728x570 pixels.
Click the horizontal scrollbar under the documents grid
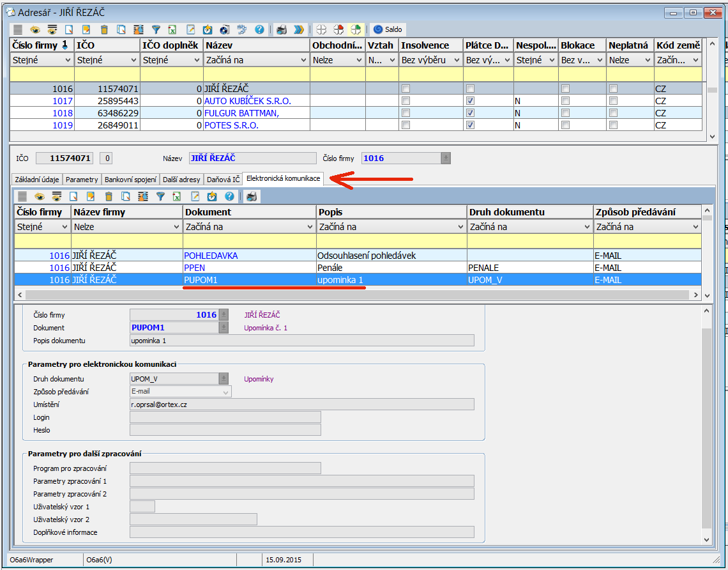point(358,295)
